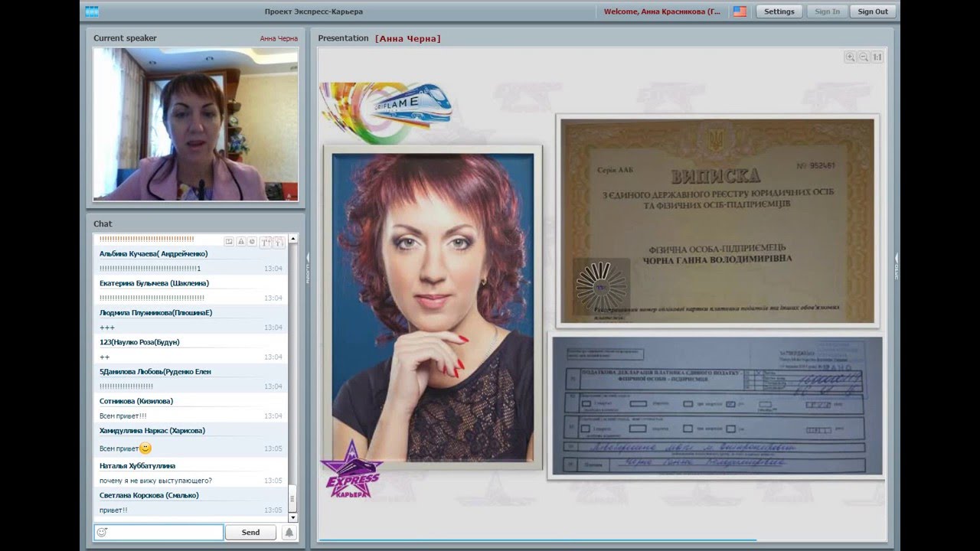Screen dimensions: 980x551
Task: Click the Express Карьера star logo
Action: tap(352, 469)
